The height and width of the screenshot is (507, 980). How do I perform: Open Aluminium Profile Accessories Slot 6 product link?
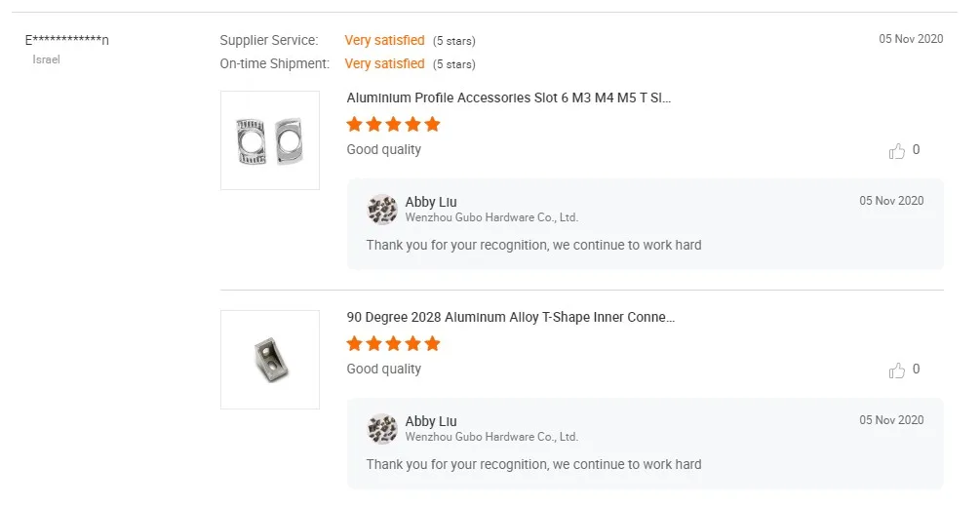[509, 98]
